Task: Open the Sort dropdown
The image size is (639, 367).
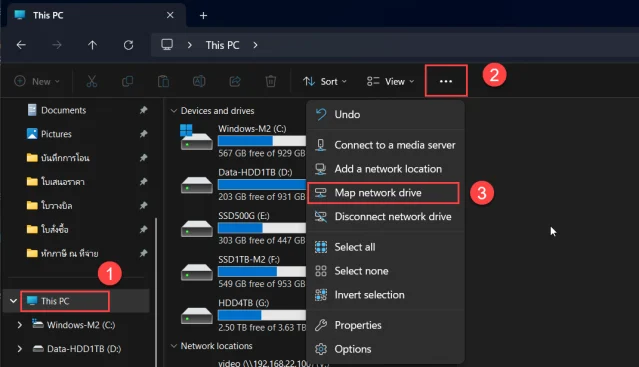Action: click(325, 81)
